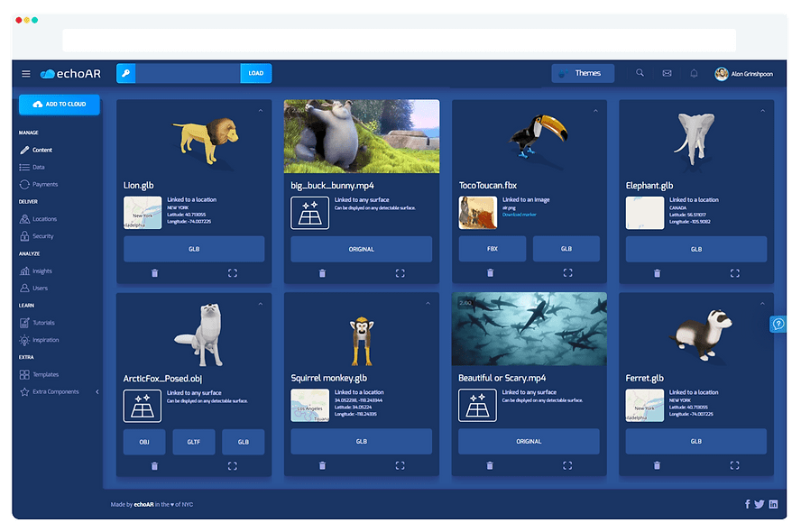This screenshot has height=532, width=801.
Task: Collapse the Elephant.glb card chevron
Action: click(x=763, y=111)
